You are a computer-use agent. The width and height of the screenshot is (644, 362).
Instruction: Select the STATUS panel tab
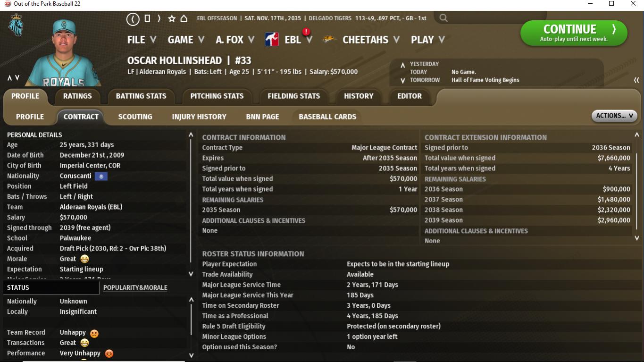tap(51, 287)
